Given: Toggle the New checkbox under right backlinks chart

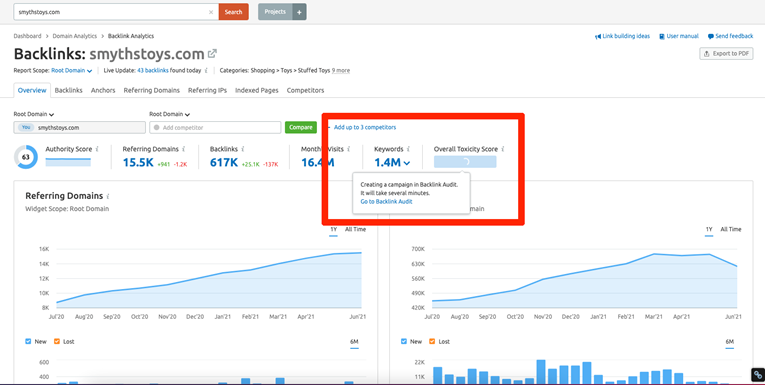Looking at the screenshot, I should tap(404, 342).
